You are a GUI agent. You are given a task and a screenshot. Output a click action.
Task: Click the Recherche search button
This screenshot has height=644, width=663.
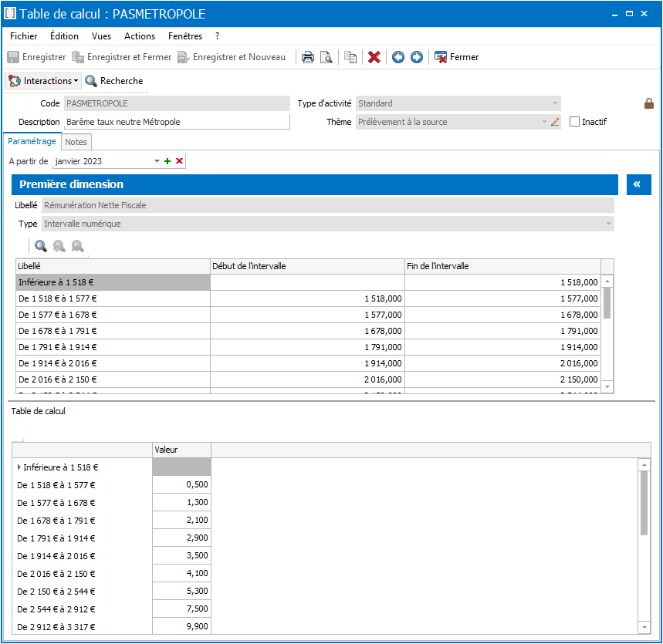click(x=114, y=81)
